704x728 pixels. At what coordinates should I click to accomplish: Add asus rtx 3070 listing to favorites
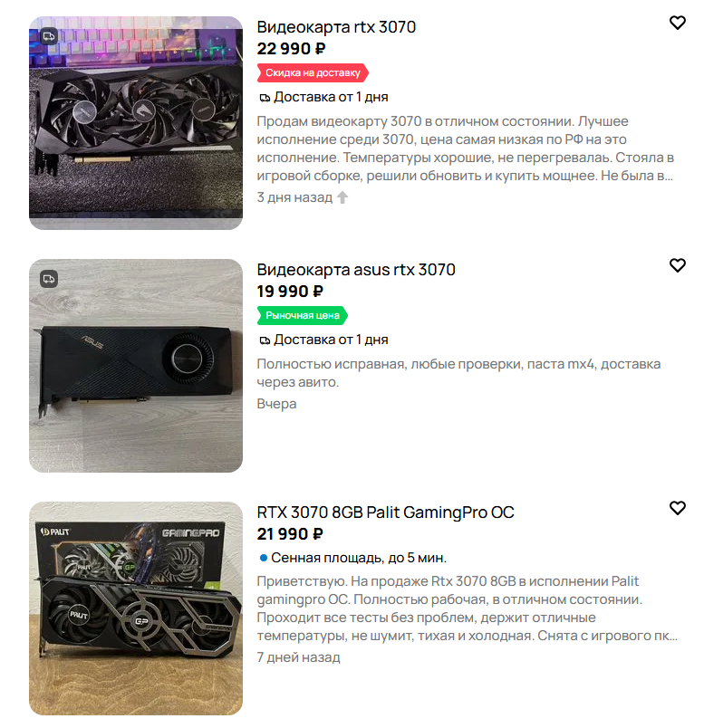(x=677, y=265)
